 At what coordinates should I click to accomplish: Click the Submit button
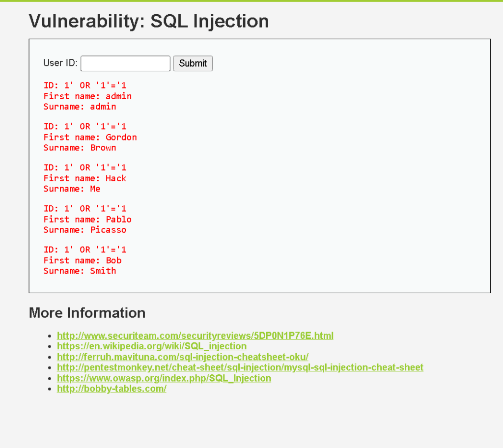coord(193,63)
